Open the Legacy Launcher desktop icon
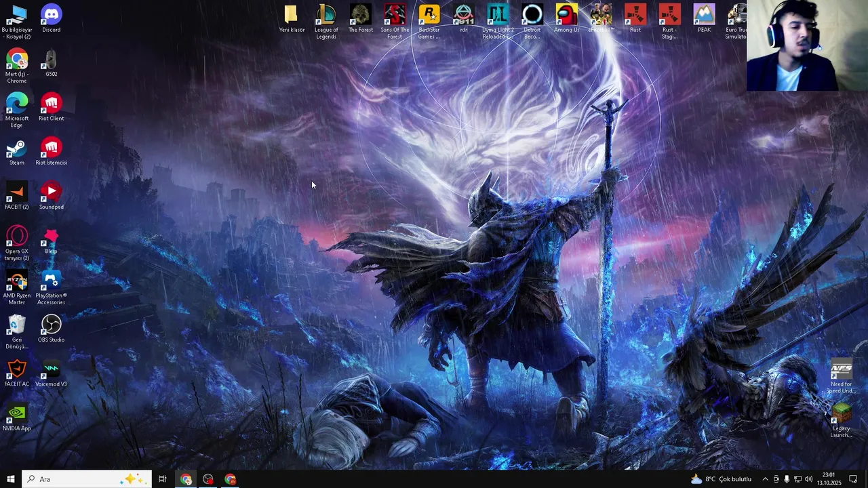 point(842,420)
